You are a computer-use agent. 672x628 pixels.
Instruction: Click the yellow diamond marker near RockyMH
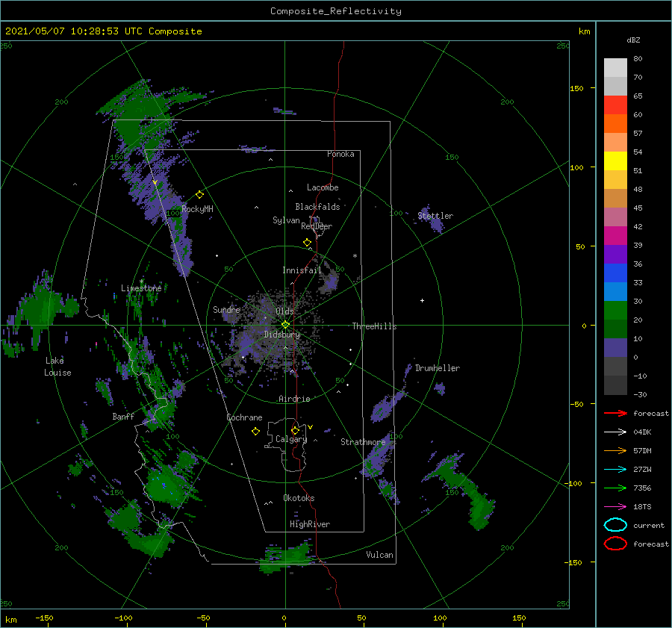click(x=199, y=195)
